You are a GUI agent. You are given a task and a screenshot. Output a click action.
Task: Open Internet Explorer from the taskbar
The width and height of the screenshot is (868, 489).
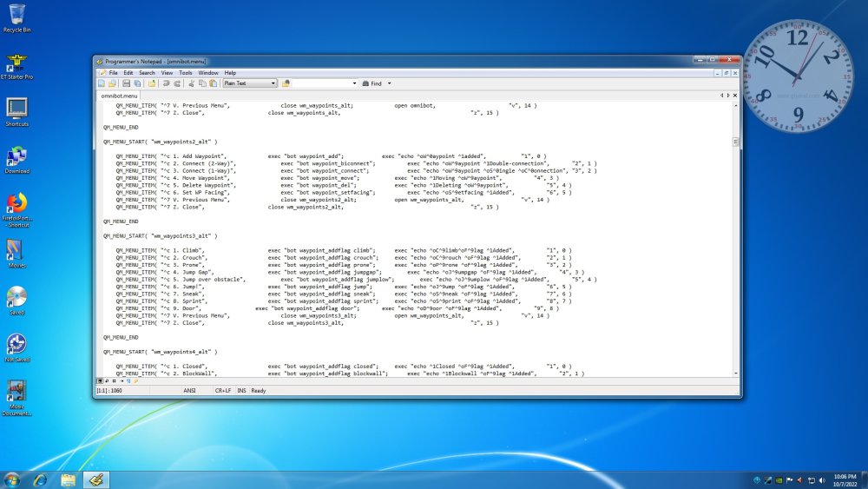[x=40, y=479]
